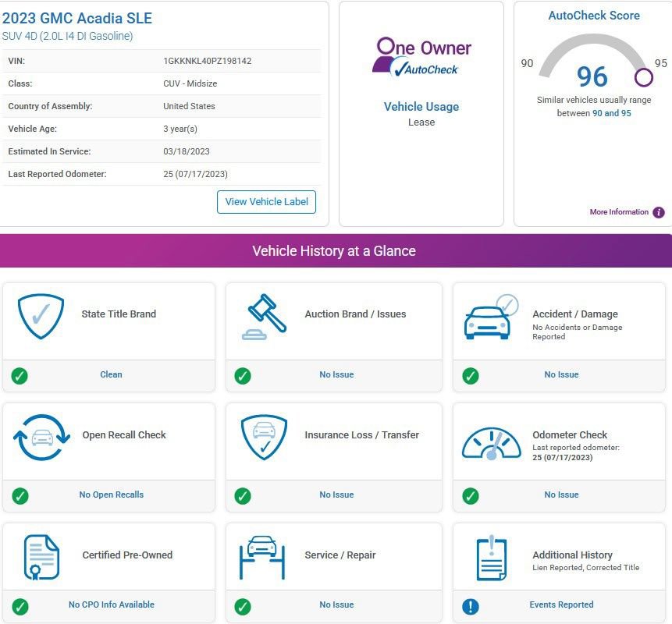Click the Odometer Check gauge icon

(492, 443)
